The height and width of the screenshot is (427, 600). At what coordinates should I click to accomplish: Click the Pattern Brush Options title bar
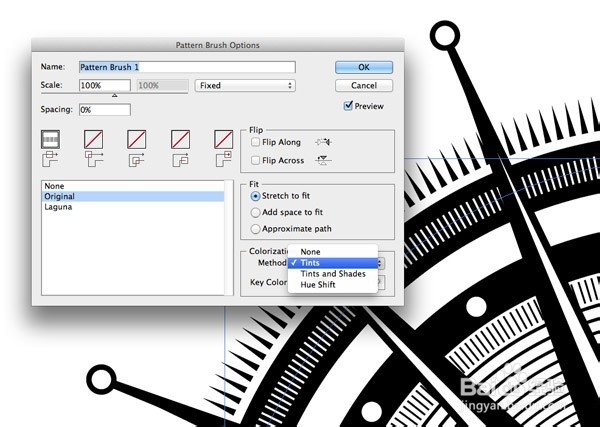coord(218,45)
